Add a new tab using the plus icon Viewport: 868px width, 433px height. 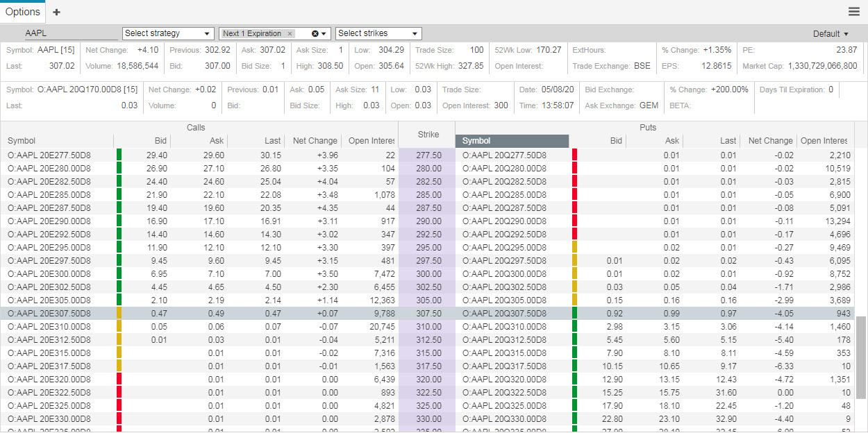click(x=56, y=12)
